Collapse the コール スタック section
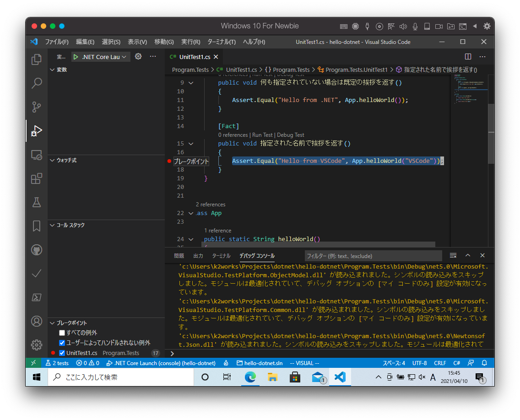The width and height of the screenshot is (520, 420). [x=52, y=225]
